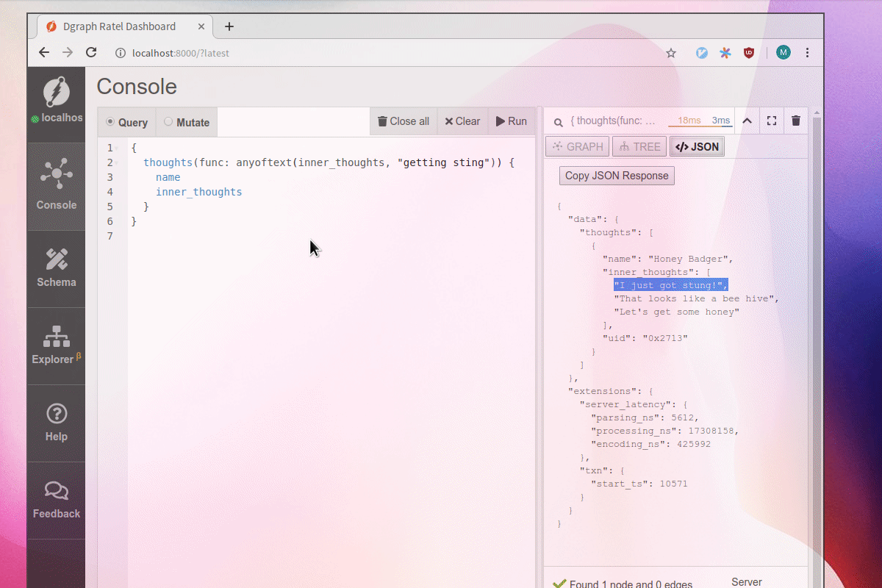
Task: Toggle fullscreen for the result frame
Action: click(x=772, y=121)
